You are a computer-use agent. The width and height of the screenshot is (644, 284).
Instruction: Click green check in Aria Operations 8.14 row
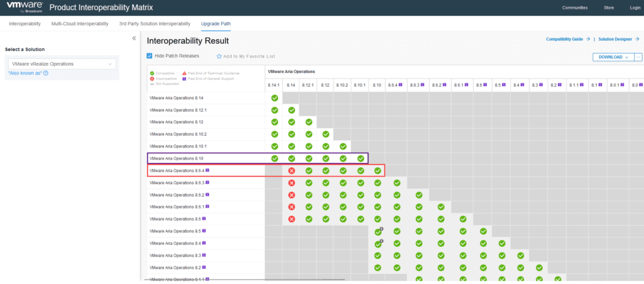point(275,98)
